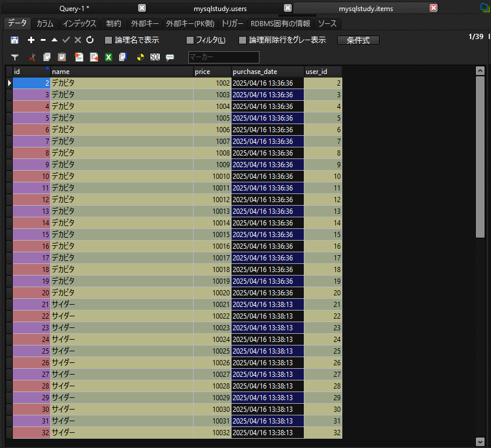Click the vertical scrollbar thumb
Screen dimensions: 491x448
coord(480,157)
